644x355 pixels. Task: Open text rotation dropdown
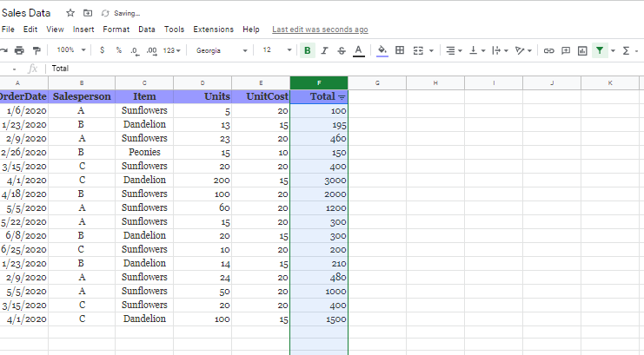click(523, 50)
